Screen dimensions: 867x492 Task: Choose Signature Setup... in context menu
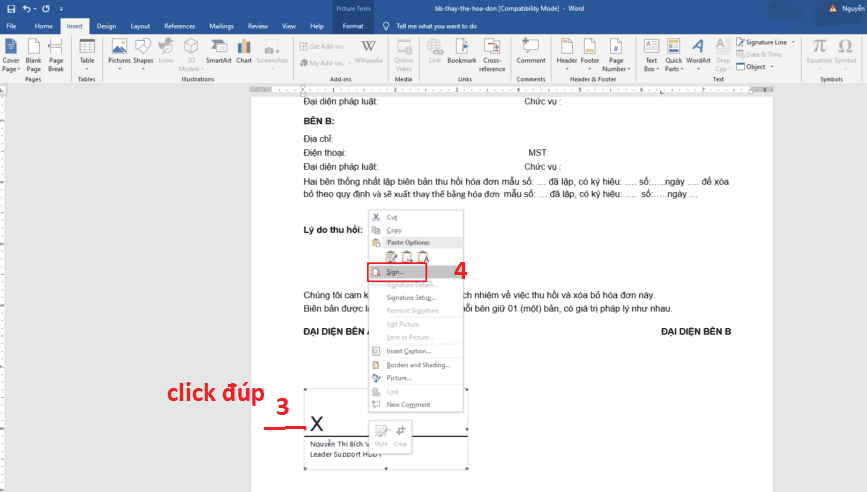[416, 297]
